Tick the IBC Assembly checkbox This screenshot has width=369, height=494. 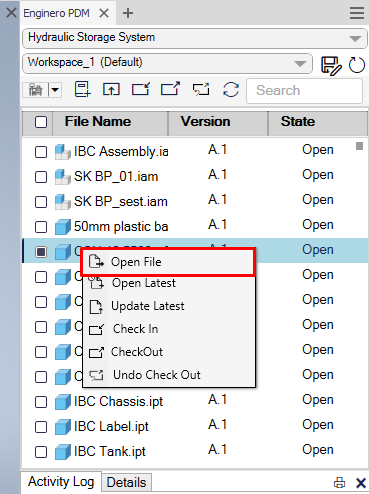[41, 152]
